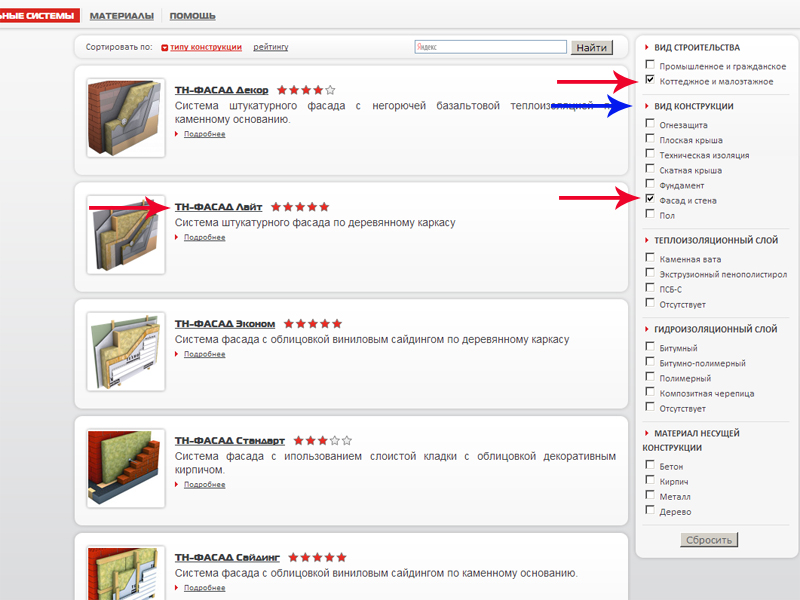800x600 pixels.
Task: Check the Полимерный checkbox
Action: pos(650,377)
